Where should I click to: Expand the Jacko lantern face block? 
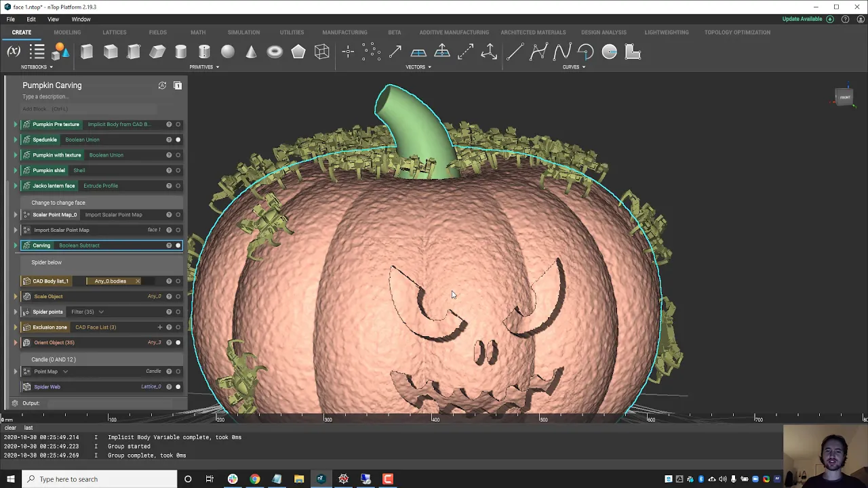[x=16, y=186]
